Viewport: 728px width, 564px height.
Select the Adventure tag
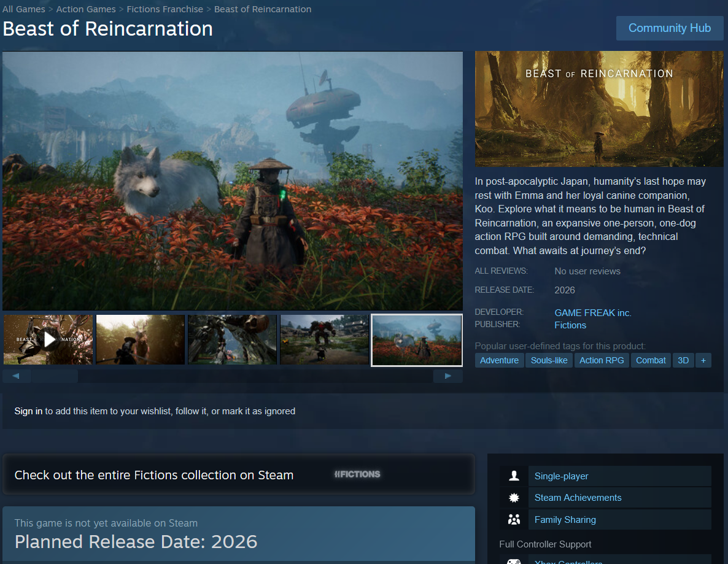[x=499, y=360]
